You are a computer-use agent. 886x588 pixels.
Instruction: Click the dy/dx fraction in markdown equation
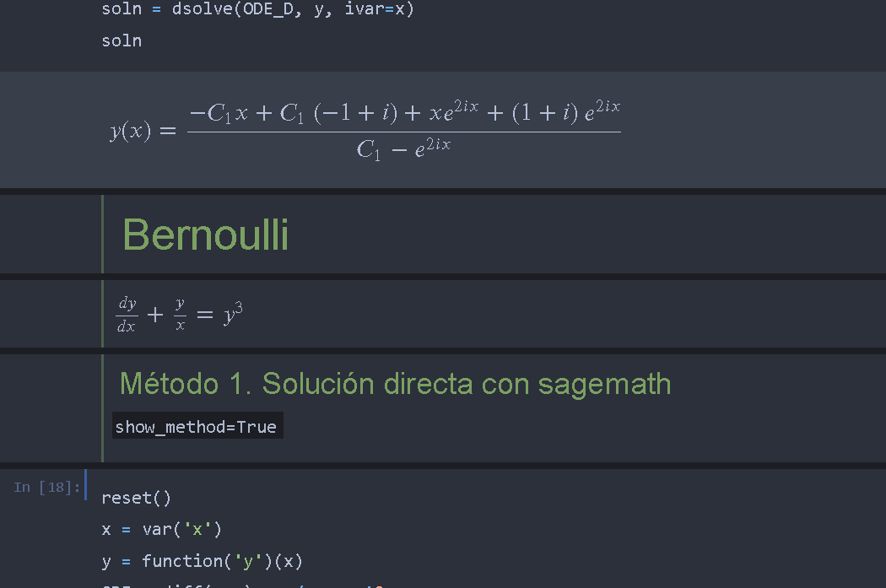127,314
